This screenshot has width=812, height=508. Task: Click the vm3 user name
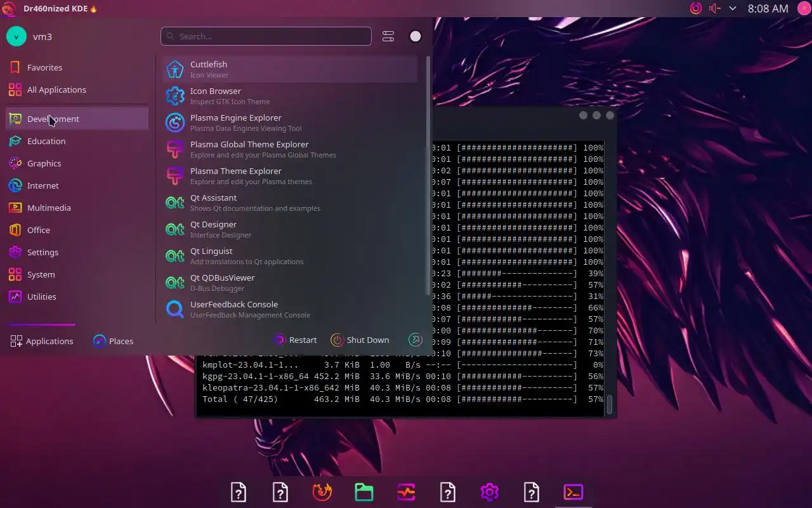(43, 37)
